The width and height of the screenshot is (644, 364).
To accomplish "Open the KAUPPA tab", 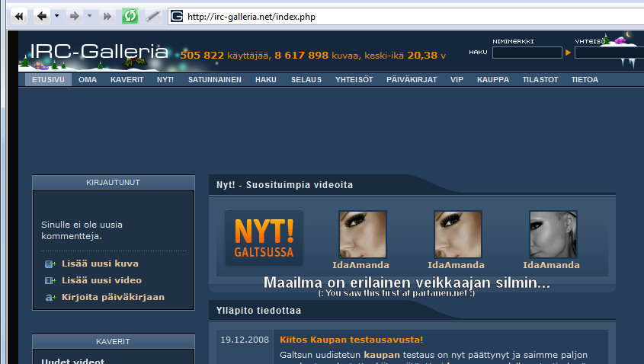I will [493, 80].
